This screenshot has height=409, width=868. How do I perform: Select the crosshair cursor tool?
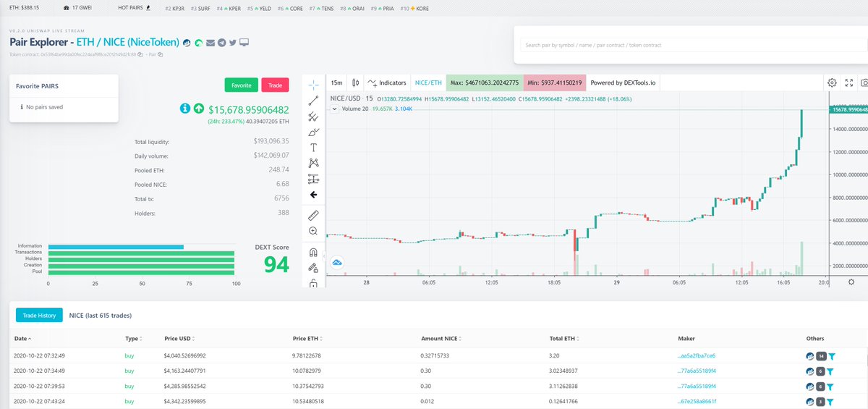pos(313,83)
